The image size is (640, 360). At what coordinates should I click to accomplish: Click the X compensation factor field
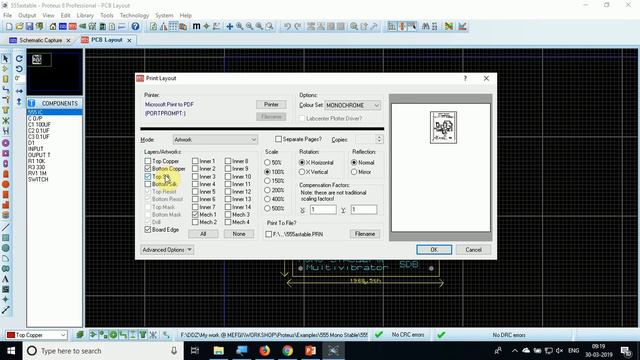pyautogui.click(x=323, y=209)
